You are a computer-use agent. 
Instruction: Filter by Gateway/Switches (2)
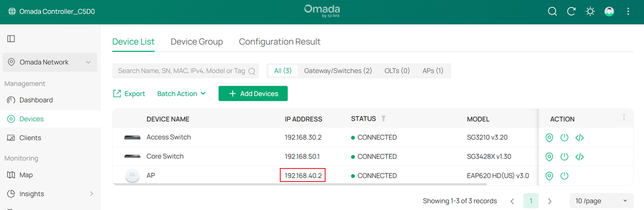point(338,71)
